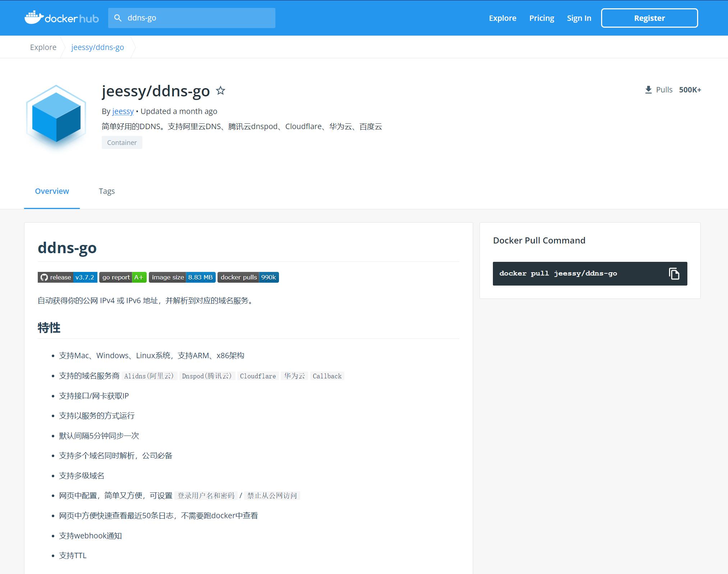
Task: Click the docker pulls 990k badge
Action: [x=248, y=277]
